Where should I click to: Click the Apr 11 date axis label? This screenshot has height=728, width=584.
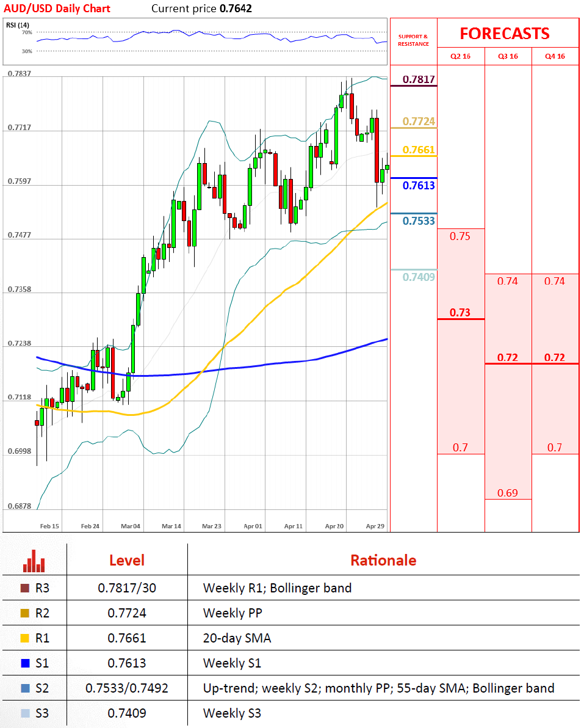(293, 526)
